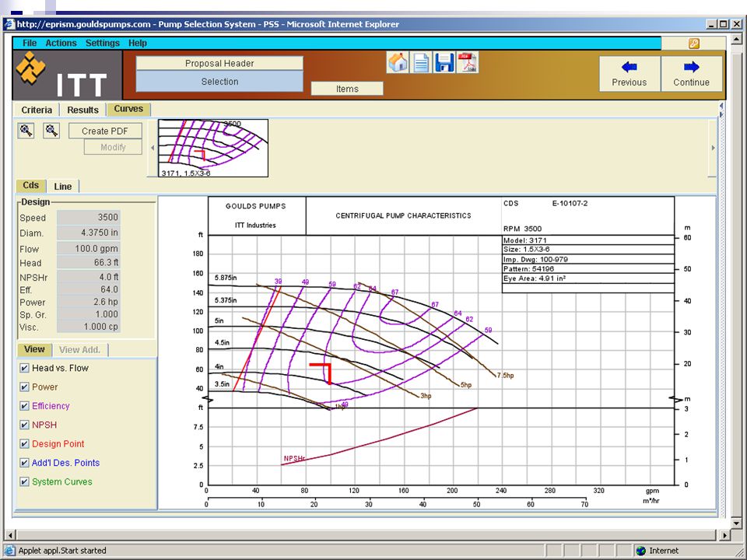Image resolution: width=747 pixels, height=560 pixels.
Task: Click the horizontal scrollbar right arrow
Action: pos(725,535)
